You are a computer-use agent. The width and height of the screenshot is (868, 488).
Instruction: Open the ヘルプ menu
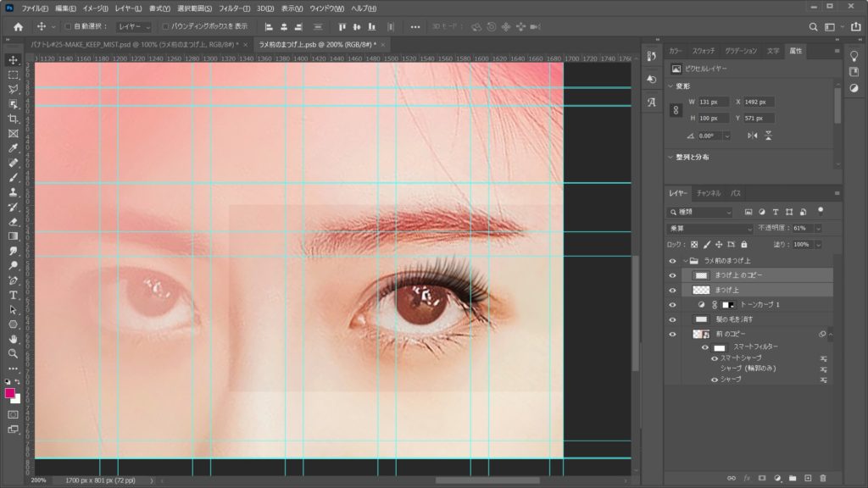coord(364,8)
